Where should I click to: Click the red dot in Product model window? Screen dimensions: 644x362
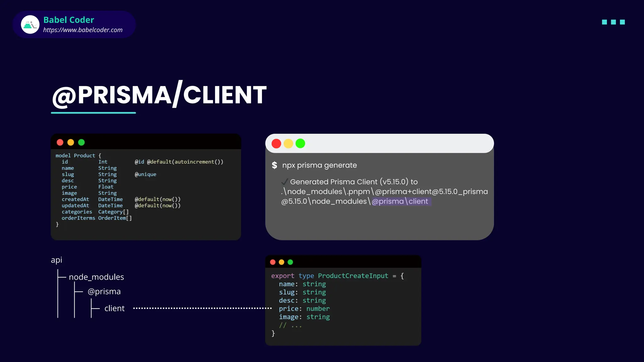tap(60, 142)
